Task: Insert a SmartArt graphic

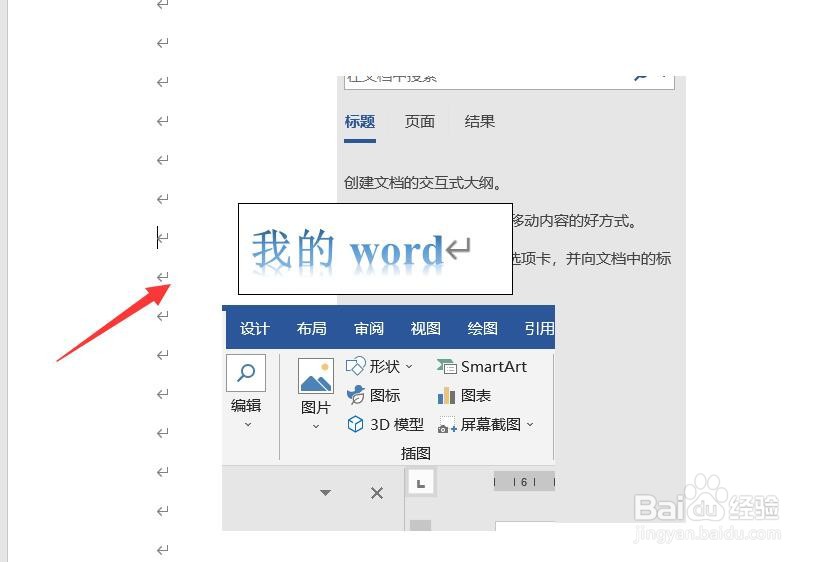Action: coord(482,366)
